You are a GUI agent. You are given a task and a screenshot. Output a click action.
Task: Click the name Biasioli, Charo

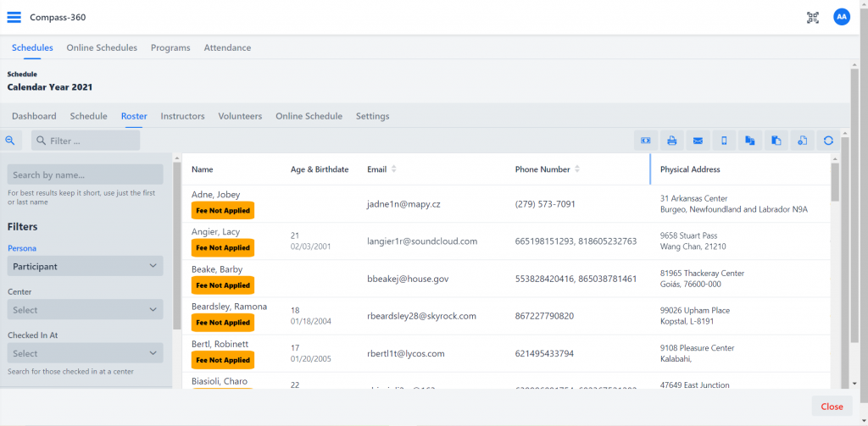point(220,381)
